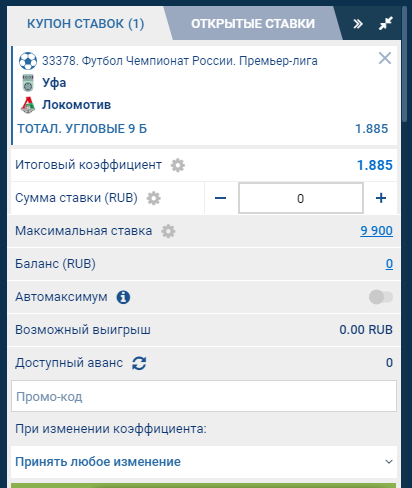
Task: Open the Принять любое изменение dropdown
Action: click(204, 462)
